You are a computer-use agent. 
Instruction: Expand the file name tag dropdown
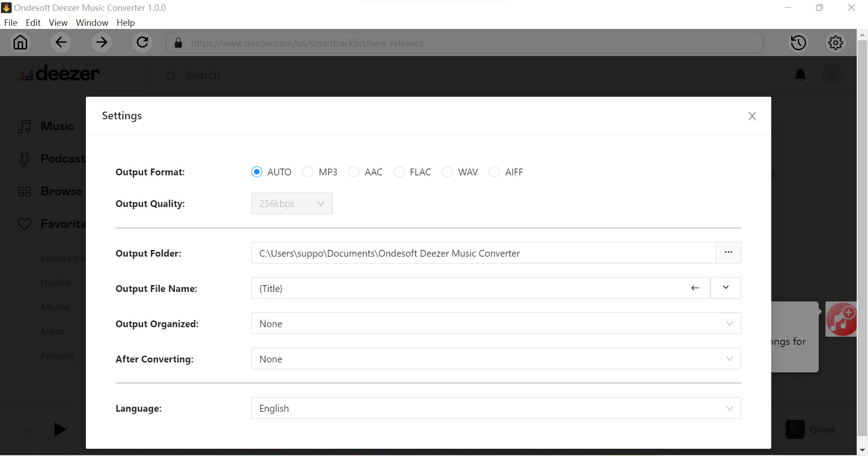(x=726, y=288)
